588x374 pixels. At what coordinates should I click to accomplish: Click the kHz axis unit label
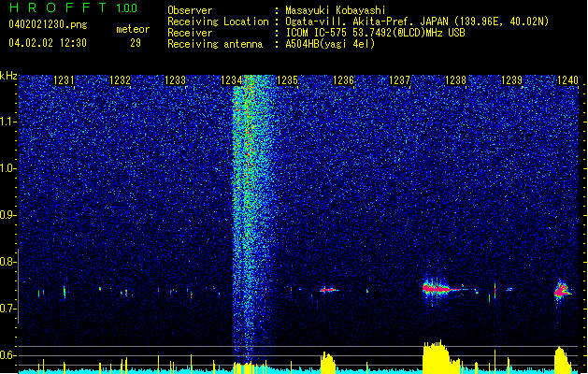point(8,76)
